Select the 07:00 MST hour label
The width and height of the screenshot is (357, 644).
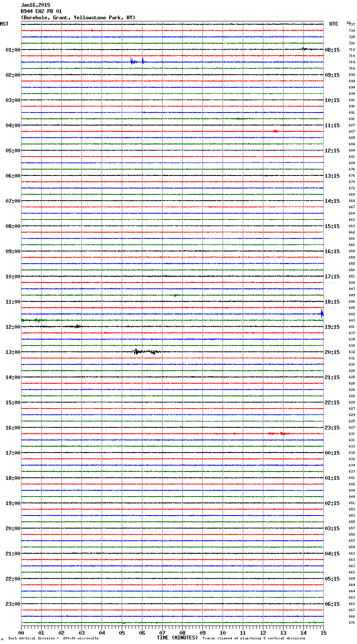(13, 201)
